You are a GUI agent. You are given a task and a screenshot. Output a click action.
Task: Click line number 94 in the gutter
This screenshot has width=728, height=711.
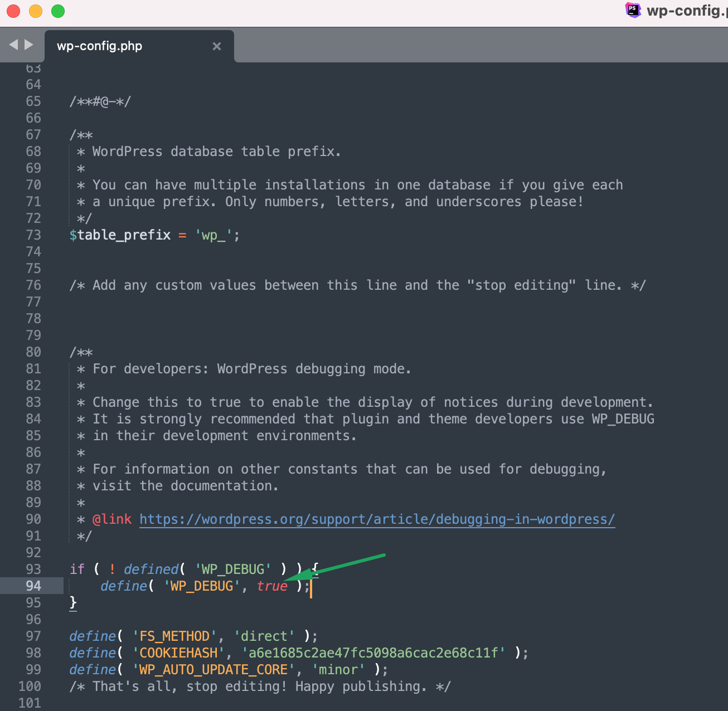pos(33,586)
